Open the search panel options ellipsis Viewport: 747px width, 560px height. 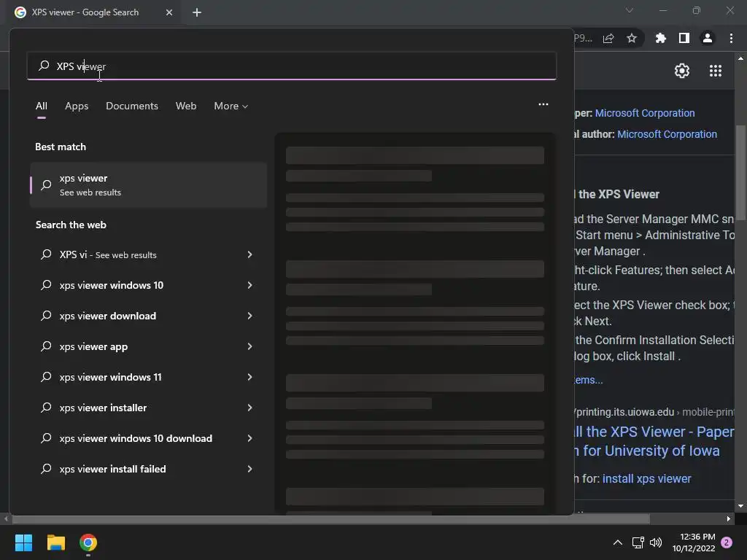click(x=543, y=104)
